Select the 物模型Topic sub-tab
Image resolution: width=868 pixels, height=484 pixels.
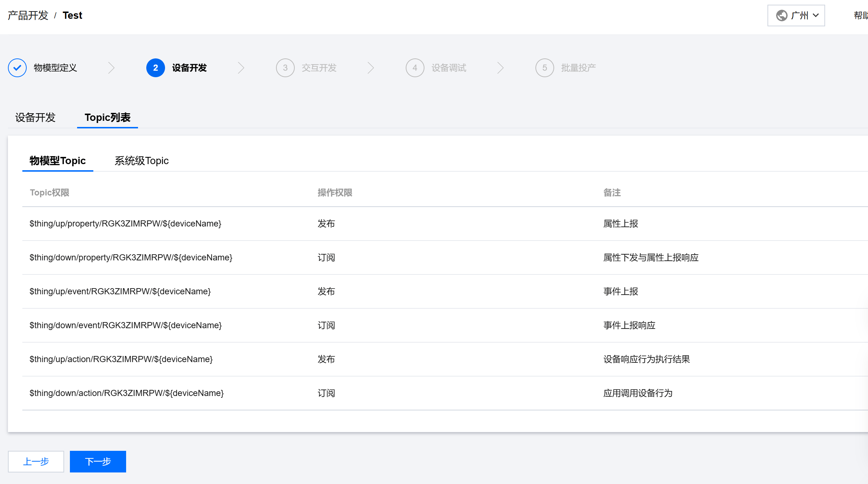58,161
